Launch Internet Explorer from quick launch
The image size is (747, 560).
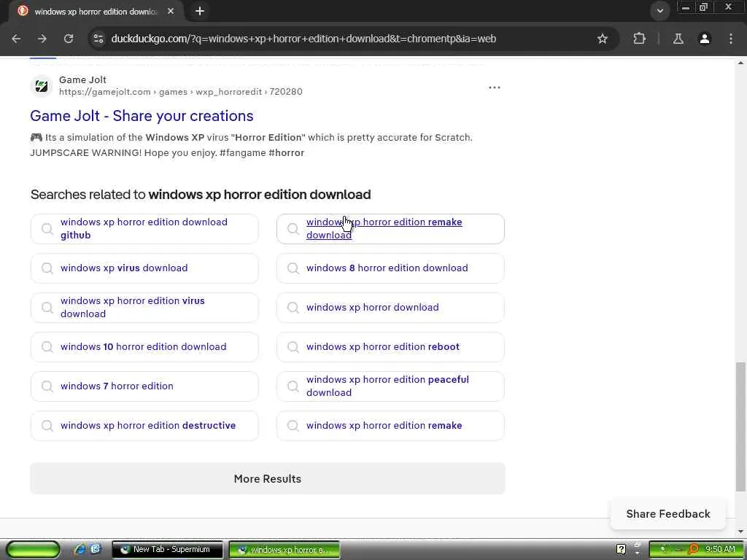(x=80, y=550)
